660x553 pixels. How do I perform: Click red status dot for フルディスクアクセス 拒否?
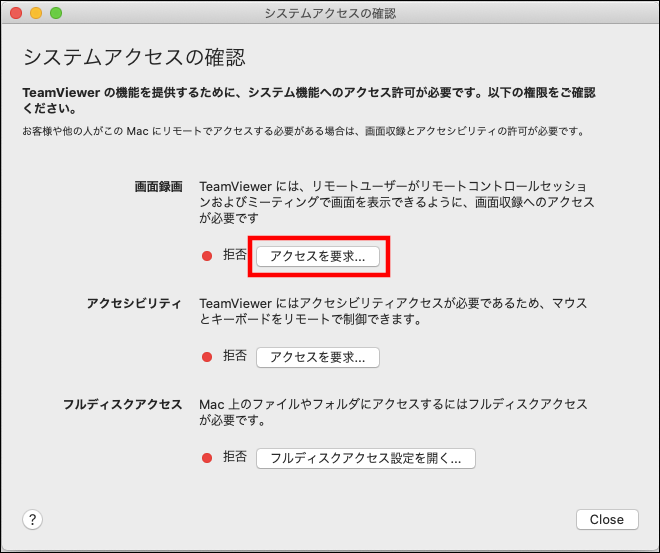(207, 458)
